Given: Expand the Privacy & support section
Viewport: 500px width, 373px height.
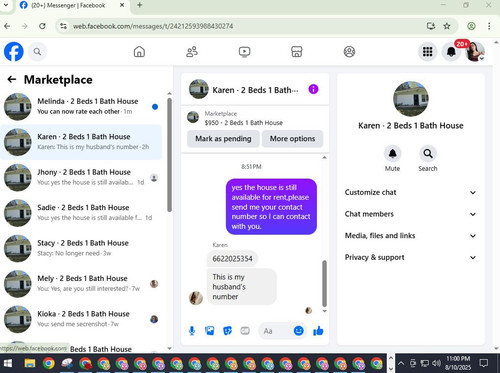Looking at the screenshot, I should tap(411, 257).
